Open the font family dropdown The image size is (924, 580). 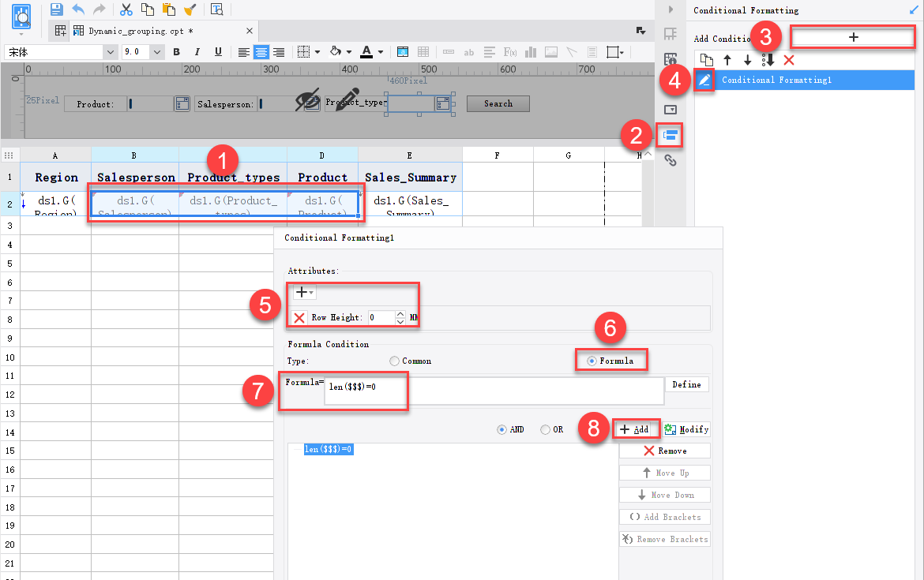tap(110, 51)
